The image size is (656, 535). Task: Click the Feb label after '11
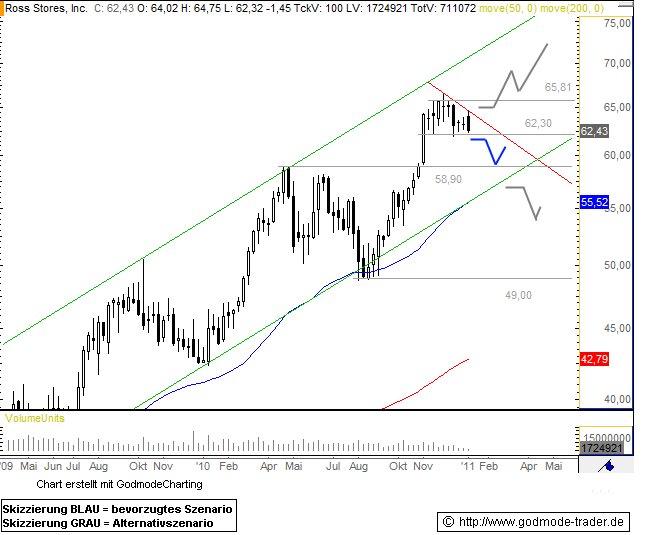(x=489, y=466)
